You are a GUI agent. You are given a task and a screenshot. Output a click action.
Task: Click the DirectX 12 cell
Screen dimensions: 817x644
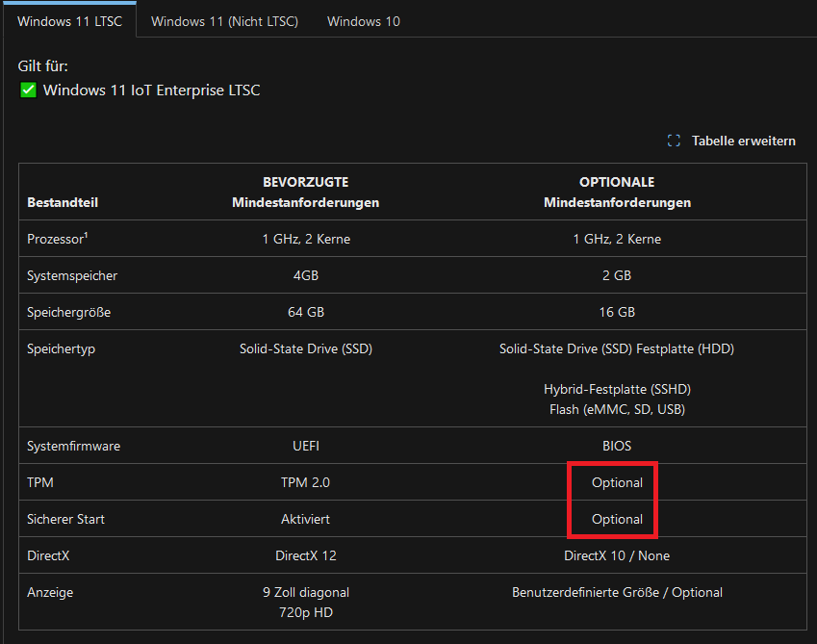coord(306,555)
